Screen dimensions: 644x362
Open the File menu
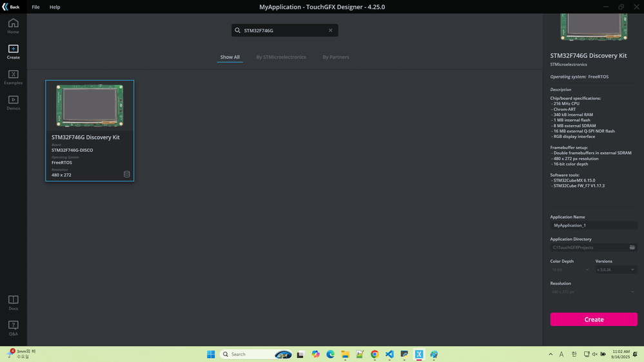35,7
